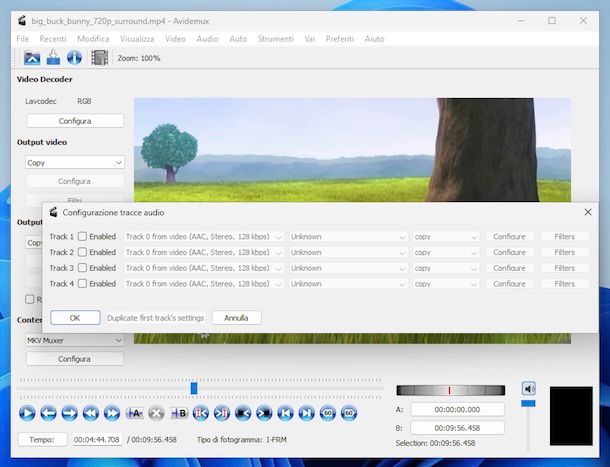
Task: Click the timeline position slider handle
Action: (x=194, y=388)
